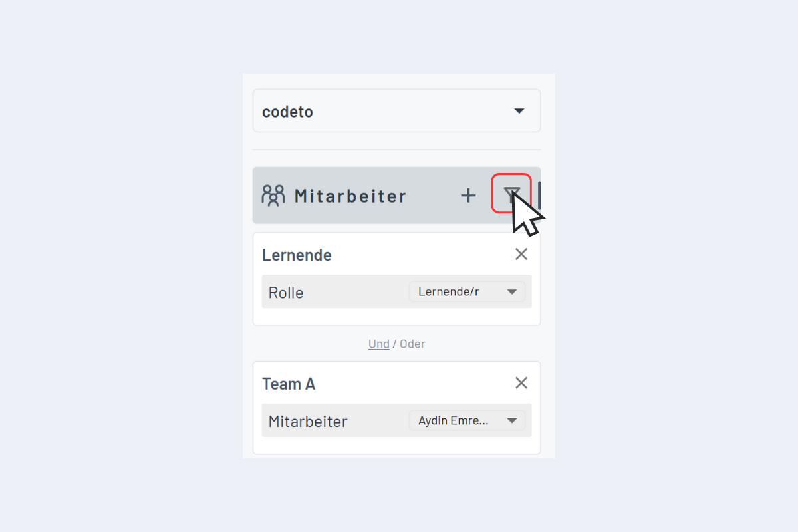Switch filter logic to Oder
Viewport: 798px width, 532px height.
(x=412, y=344)
